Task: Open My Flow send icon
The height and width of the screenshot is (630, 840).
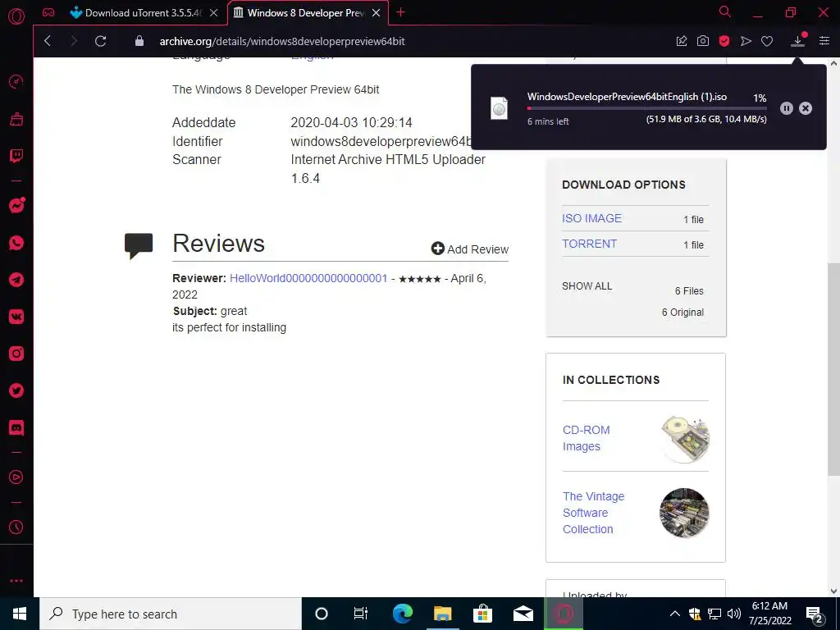Action: coord(746,41)
